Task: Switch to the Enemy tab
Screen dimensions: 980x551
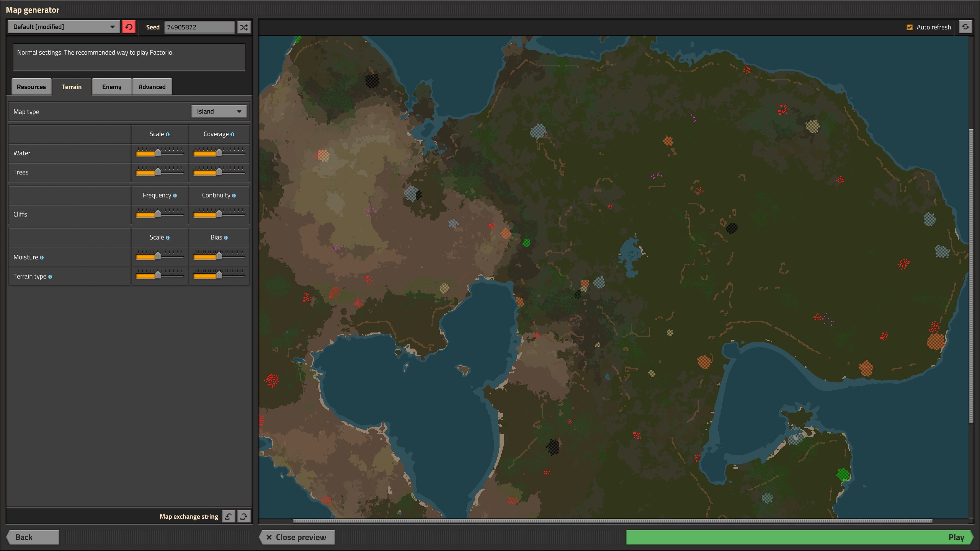Action: click(x=112, y=87)
